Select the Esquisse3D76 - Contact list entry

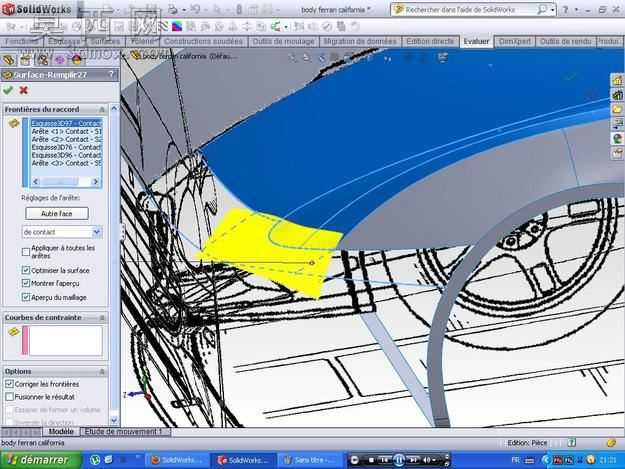[66, 147]
